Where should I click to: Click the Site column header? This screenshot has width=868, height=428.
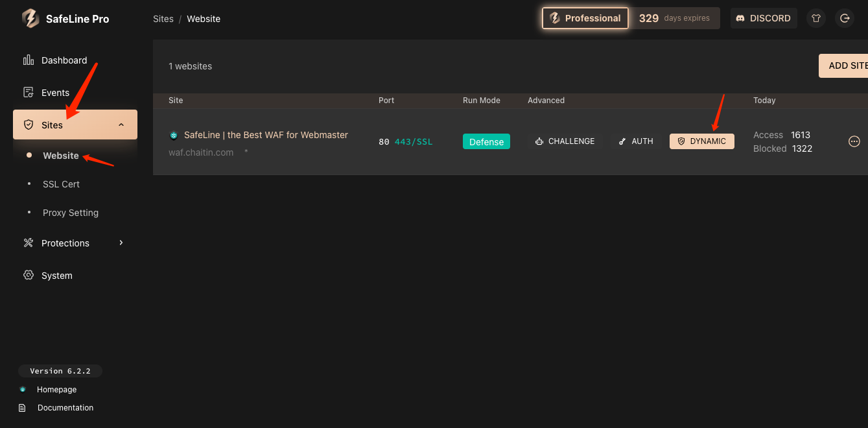176,101
